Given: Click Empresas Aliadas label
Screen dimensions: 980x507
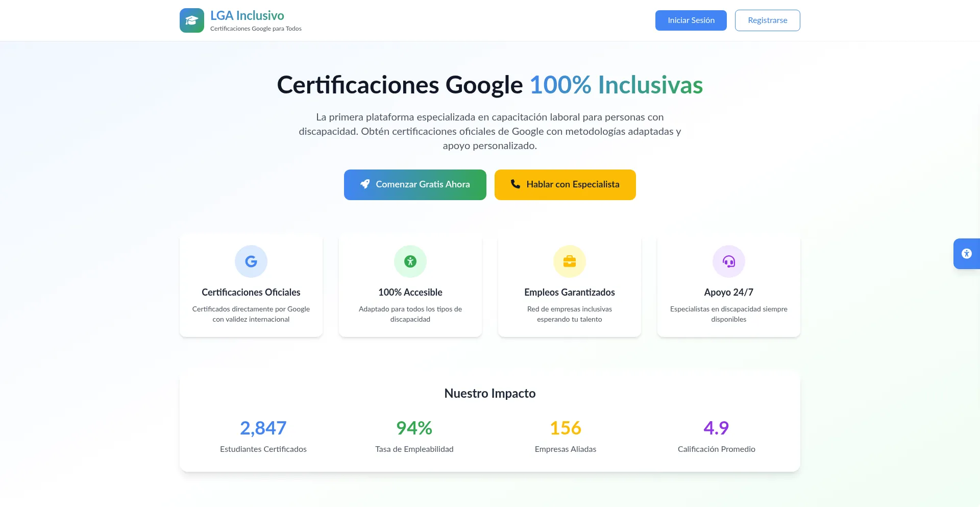Looking at the screenshot, I should (x=566, y=449).
